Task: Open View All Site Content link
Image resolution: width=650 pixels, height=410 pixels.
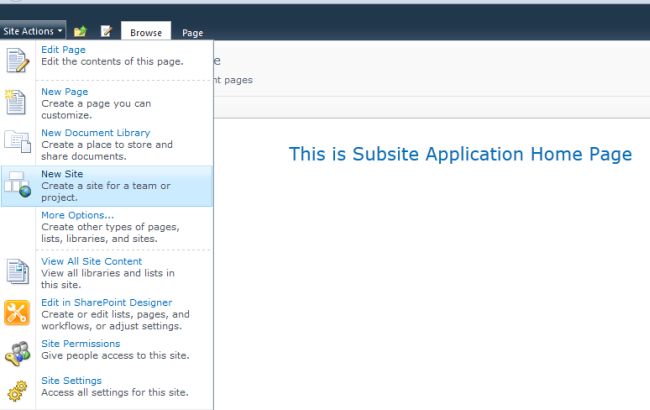Action: coord(92,261)
